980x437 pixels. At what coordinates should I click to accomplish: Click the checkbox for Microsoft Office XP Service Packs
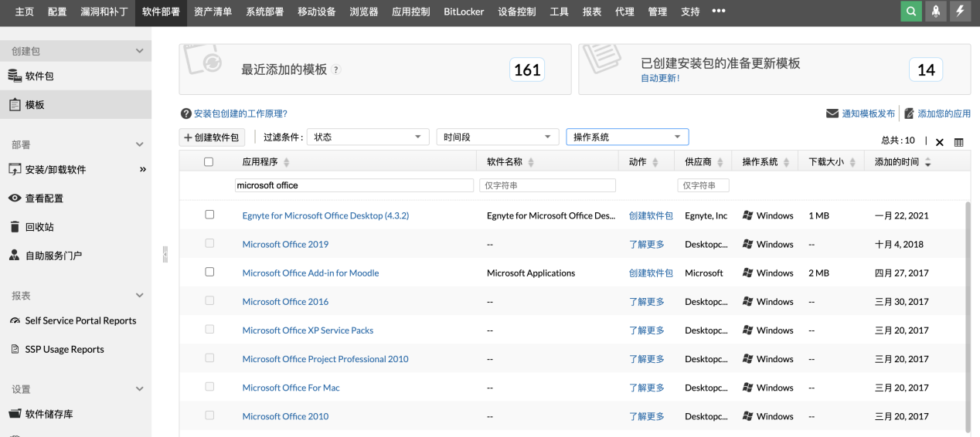tap(209, 329)
